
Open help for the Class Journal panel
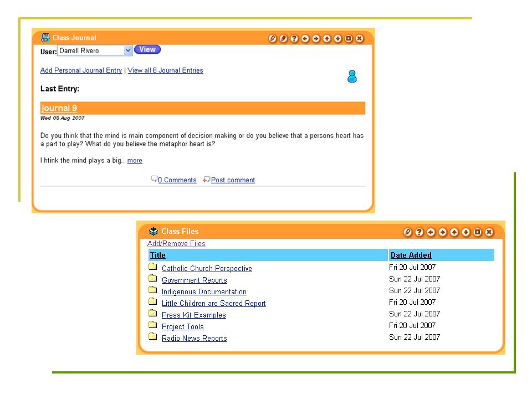pos(294,39)
